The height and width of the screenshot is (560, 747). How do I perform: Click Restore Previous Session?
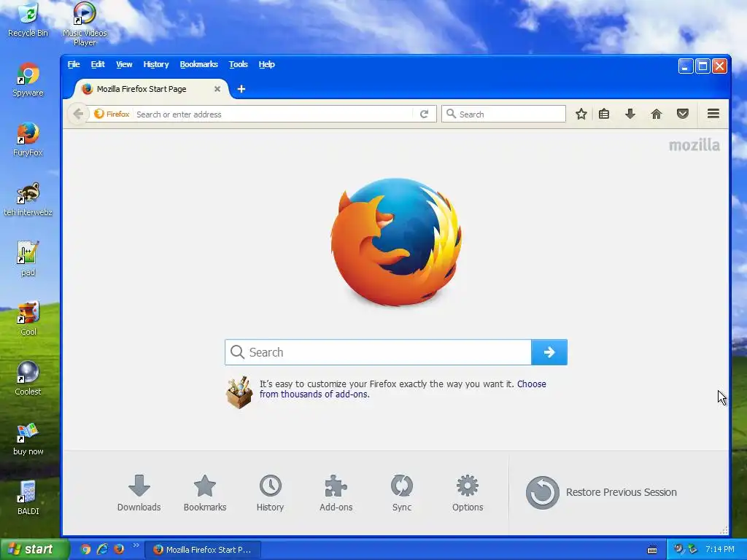(x=601, y=492)
